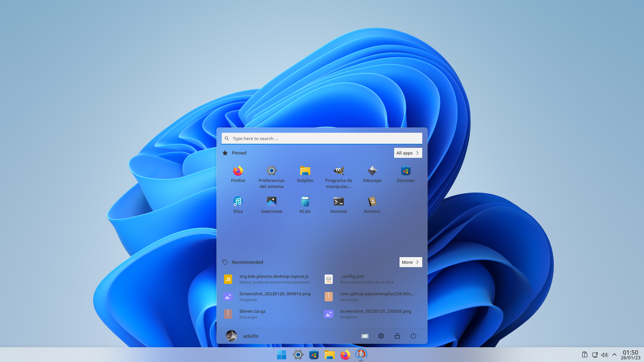Image resolution: width=644 pixels, height=362 pixels.
Task: Open the volume control in system tray
Action: [x=604, y=355]
